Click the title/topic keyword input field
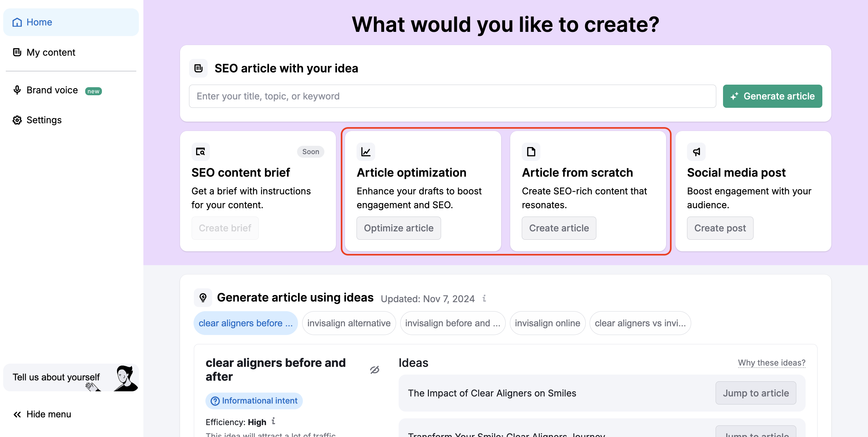Image resolution: width=868 pixels, height=437 pixels. pos(453,96)
